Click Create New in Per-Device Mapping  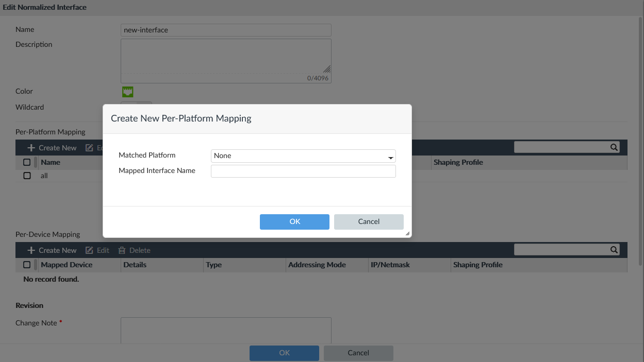[52, 250]
